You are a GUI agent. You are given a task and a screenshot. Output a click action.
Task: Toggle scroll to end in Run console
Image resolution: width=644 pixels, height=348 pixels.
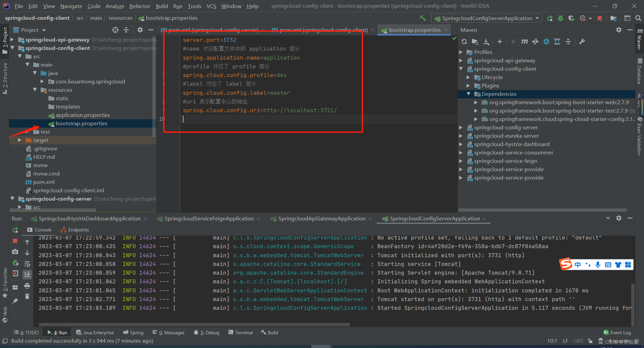pyautogui.click(x=27, y=274)
